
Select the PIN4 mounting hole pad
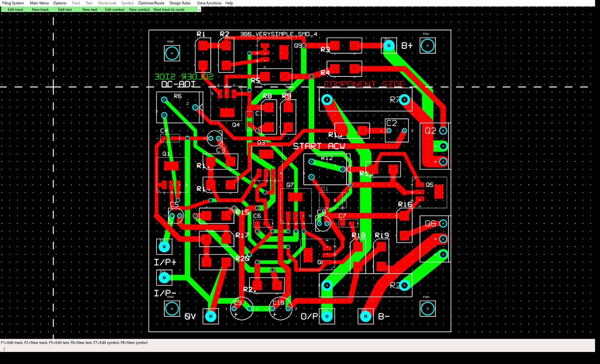click(427, 309)
